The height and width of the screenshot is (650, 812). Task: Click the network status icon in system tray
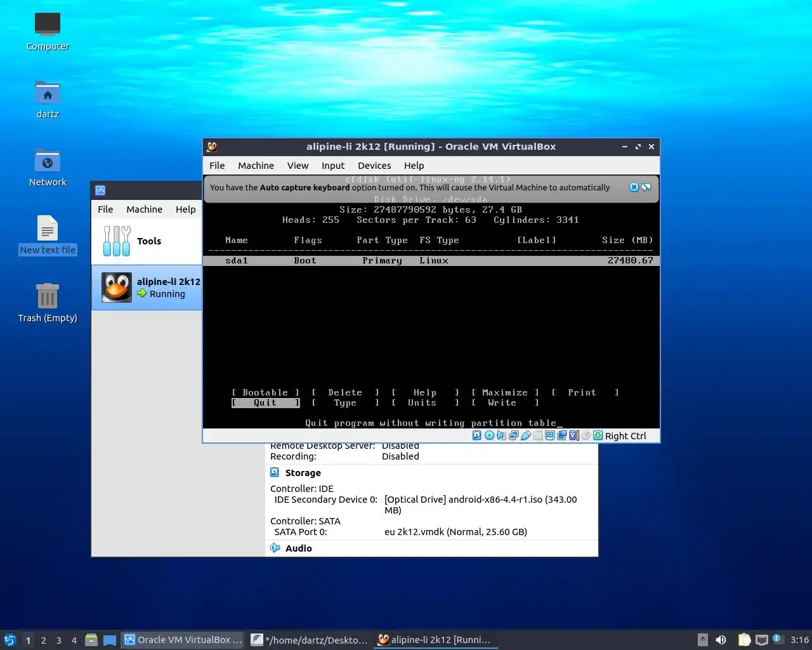point(762,640)
